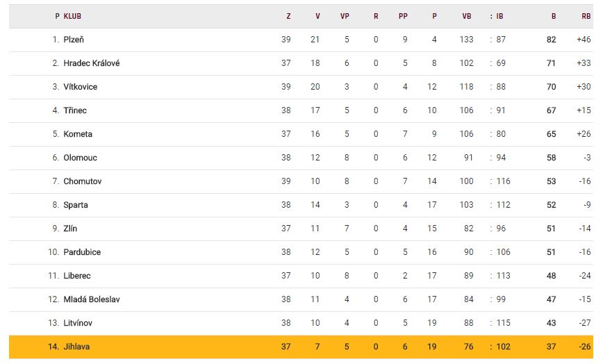Image resolution: width=603 pixels, height=364 pixels.
Task: Click the Pardubice club name
Action: (x=82, y=252)
